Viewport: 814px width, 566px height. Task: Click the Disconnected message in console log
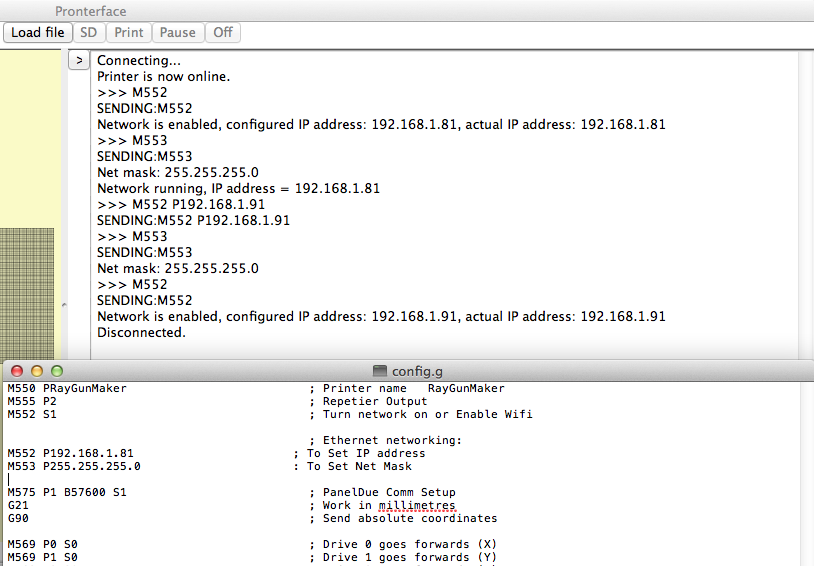point(141,332)
